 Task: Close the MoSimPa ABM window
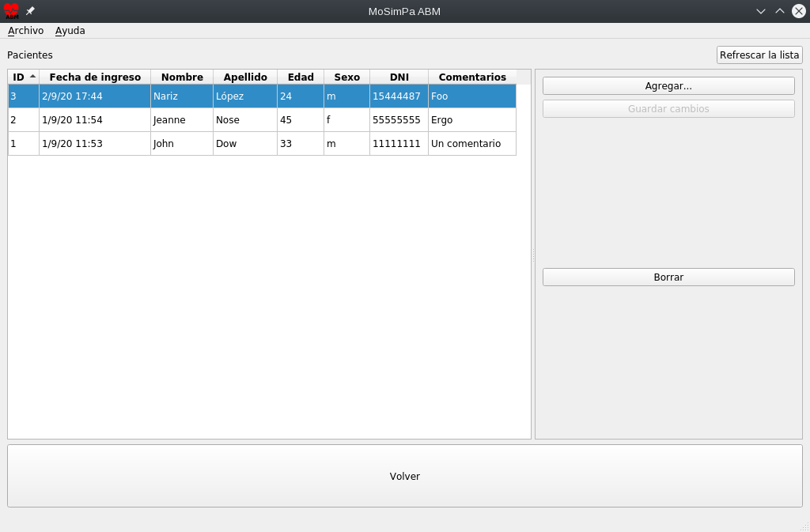pyautogui.click(x=799, y=11)
